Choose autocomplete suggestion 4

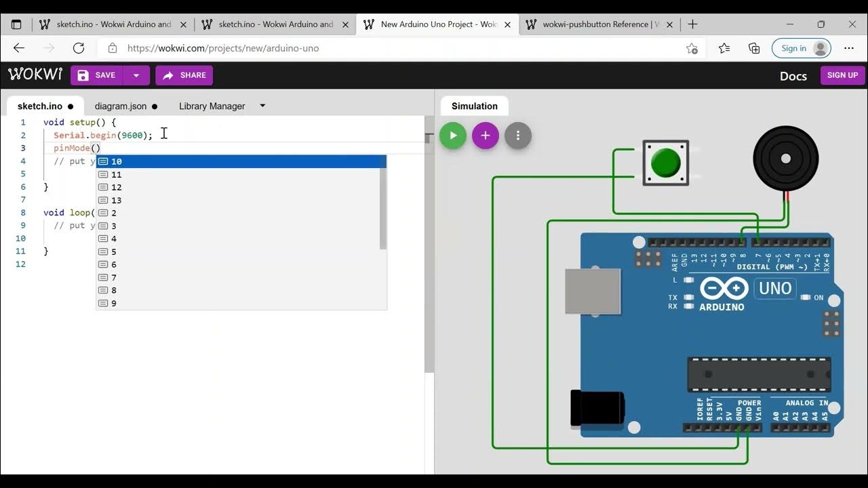click(241, 239)
